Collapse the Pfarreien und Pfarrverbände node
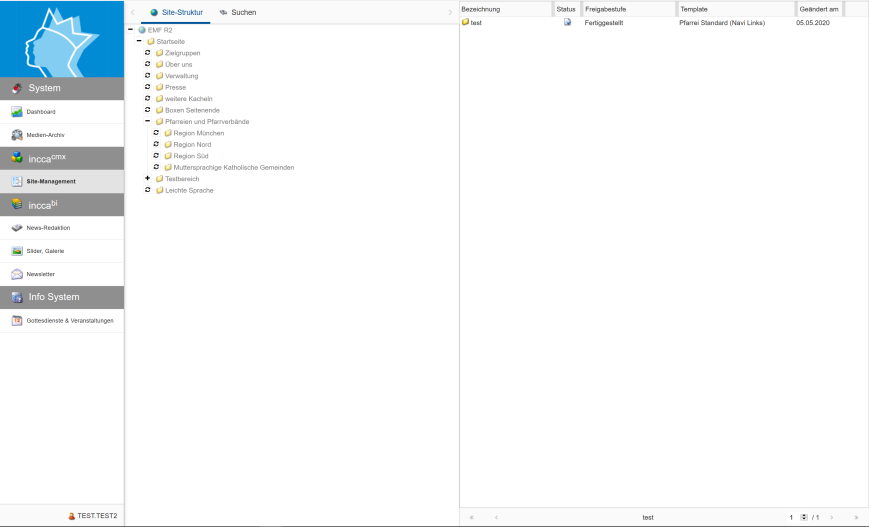Screen dimensions: 869x527 [x=147, y=121]
